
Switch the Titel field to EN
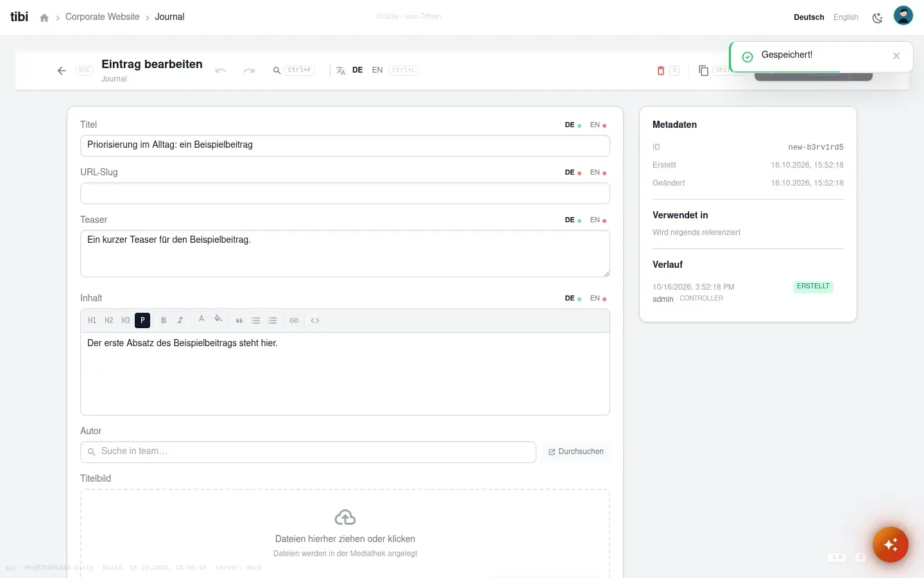(598, 125)
